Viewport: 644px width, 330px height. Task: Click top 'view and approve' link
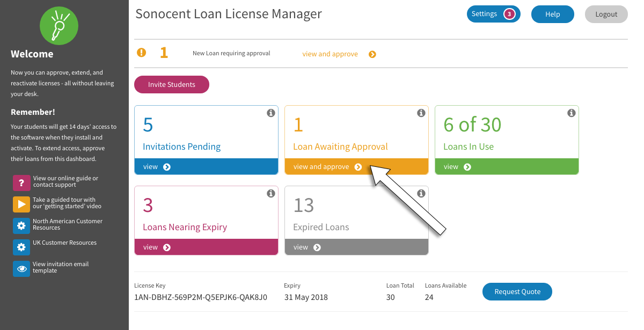[x=330, y=54]
